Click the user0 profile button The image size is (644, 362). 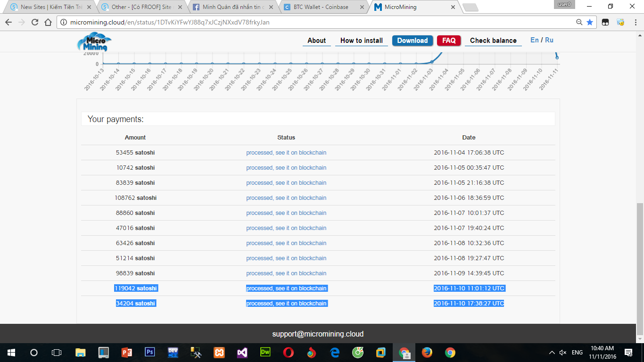565,4
